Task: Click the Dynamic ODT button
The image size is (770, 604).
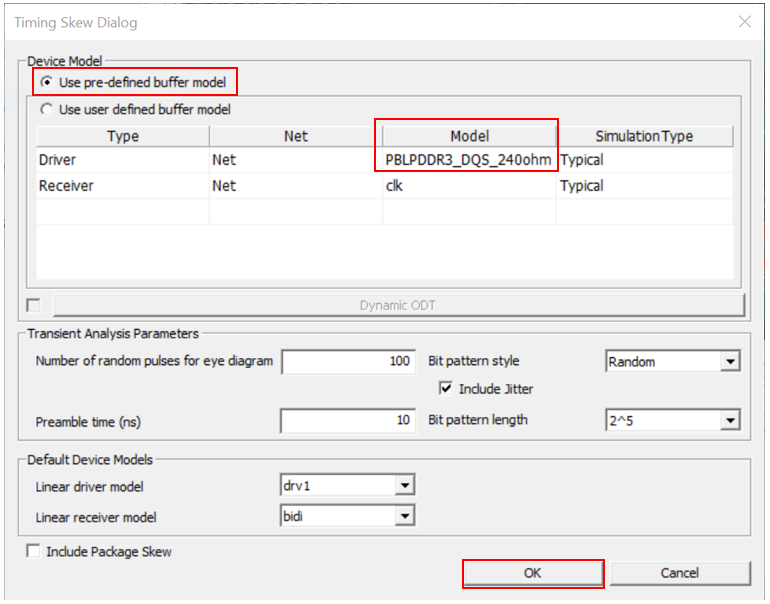Action: [398, 305]
